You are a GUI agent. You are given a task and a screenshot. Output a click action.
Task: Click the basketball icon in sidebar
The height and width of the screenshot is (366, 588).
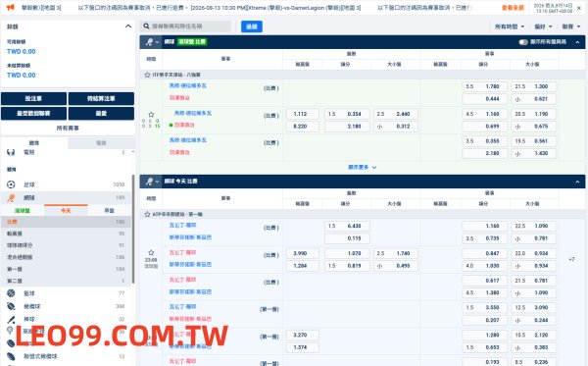[x=11, y=293]
